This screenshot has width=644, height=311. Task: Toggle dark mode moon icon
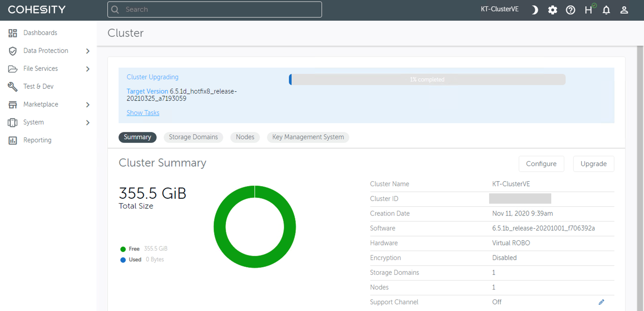[535, 10]
